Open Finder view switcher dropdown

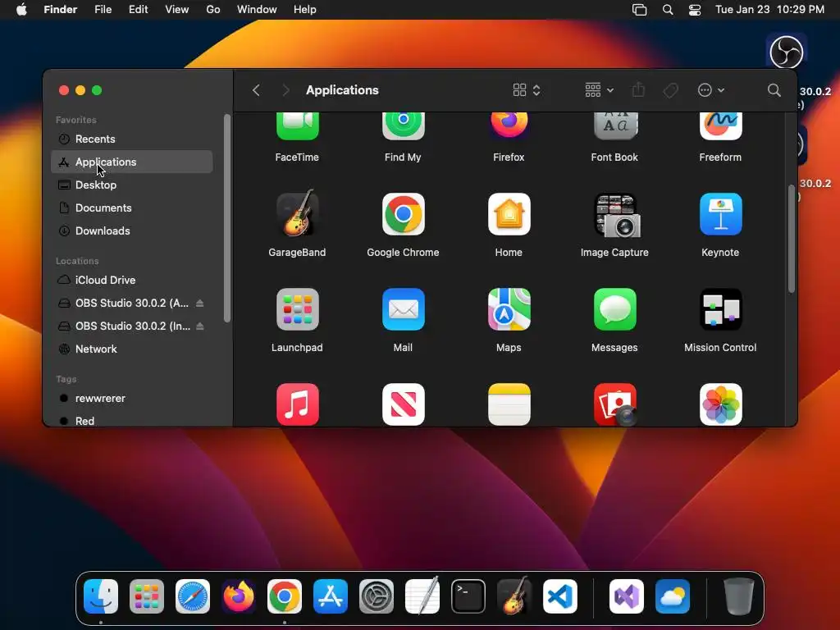click(x=527, y=90)
